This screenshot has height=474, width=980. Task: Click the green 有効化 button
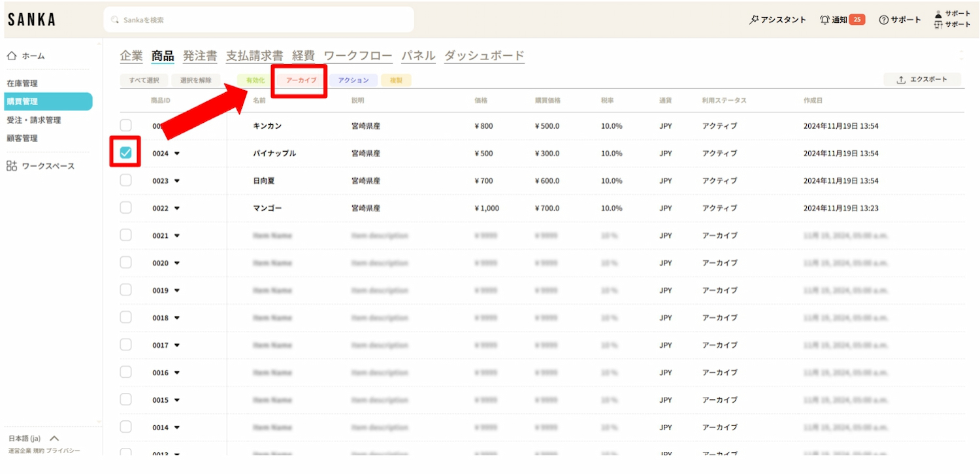pos(255,80)
